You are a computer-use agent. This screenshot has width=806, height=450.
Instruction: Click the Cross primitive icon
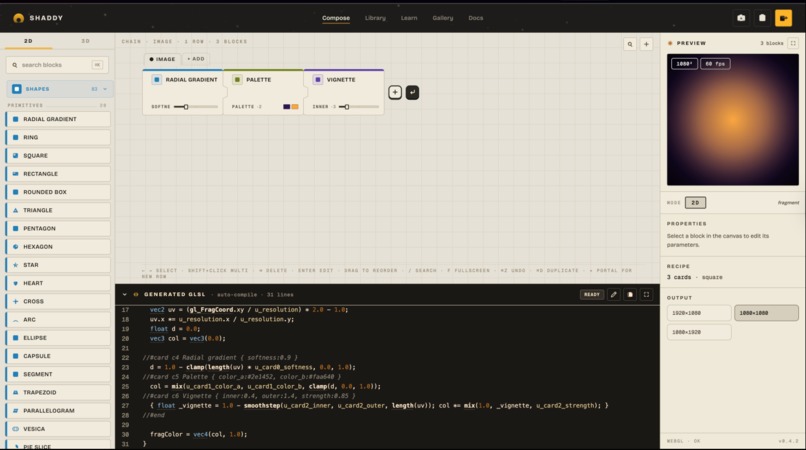click(x=15, y=301)
